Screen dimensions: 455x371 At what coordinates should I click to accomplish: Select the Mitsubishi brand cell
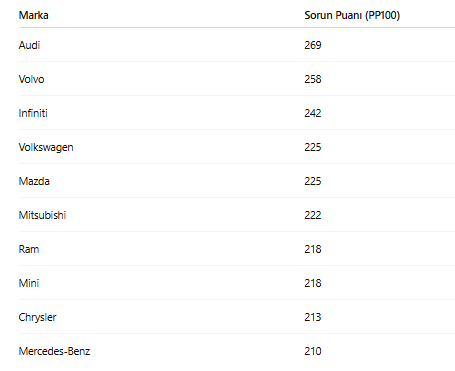tap(42, 215)
